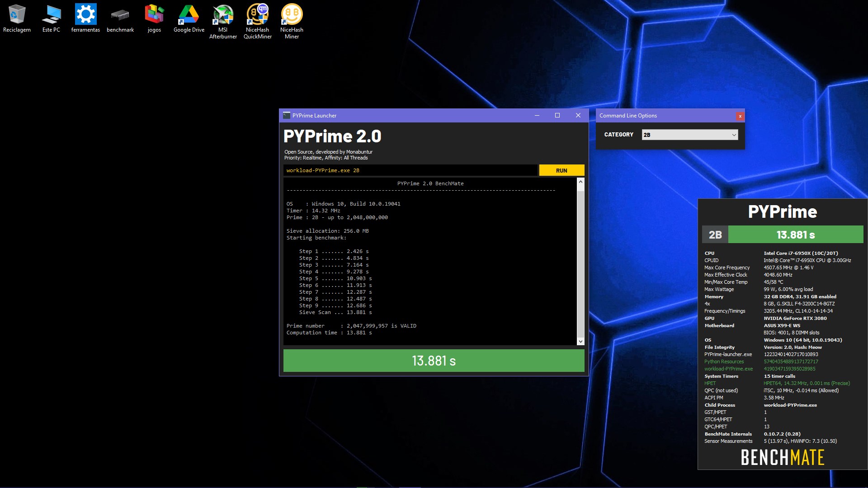868x488 pixels.
Task: Click the console scrollbar up arrow
Action: click(x=581, y=182)
